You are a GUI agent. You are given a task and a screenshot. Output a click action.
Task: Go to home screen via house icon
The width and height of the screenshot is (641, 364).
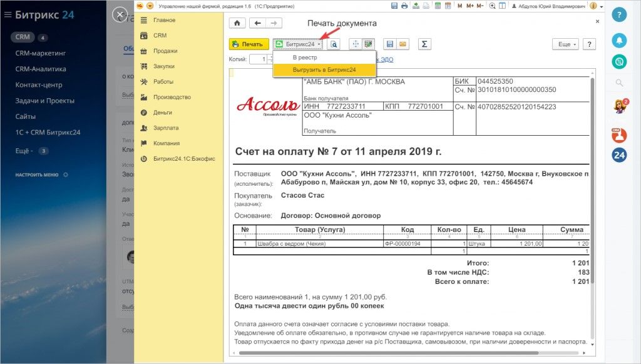click(237, 23)
